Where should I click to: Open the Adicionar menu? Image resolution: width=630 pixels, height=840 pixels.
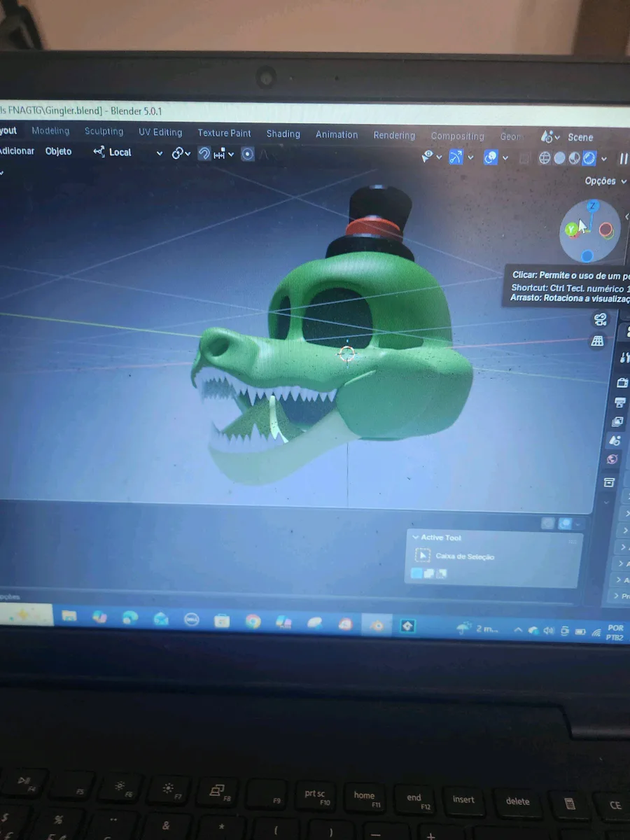17,150
